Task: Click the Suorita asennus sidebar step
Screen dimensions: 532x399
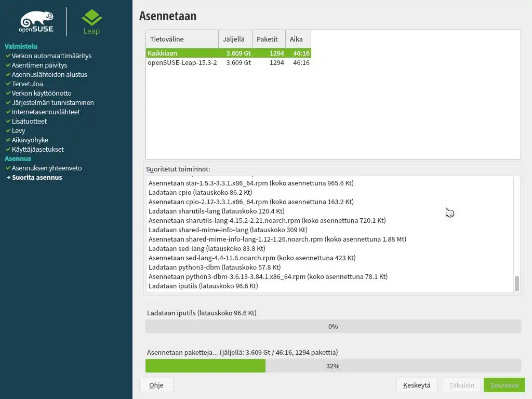Action: (37, 177)
